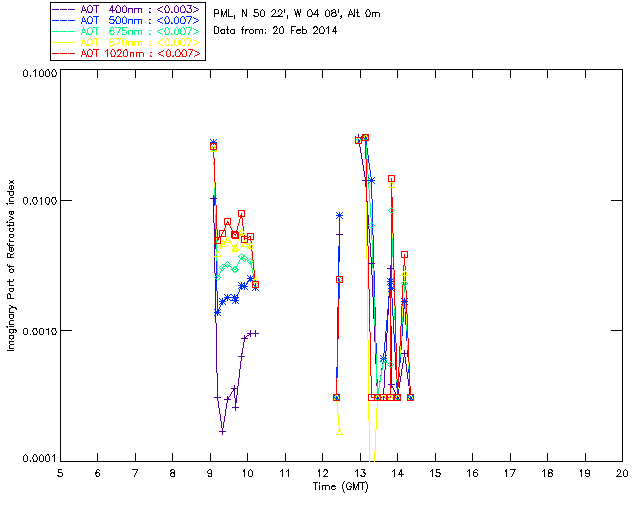Click the 'Data from: 20 Feb 2014' text
Image resolution: width=640 pixels, height=512 pixels.
point(275,31)
